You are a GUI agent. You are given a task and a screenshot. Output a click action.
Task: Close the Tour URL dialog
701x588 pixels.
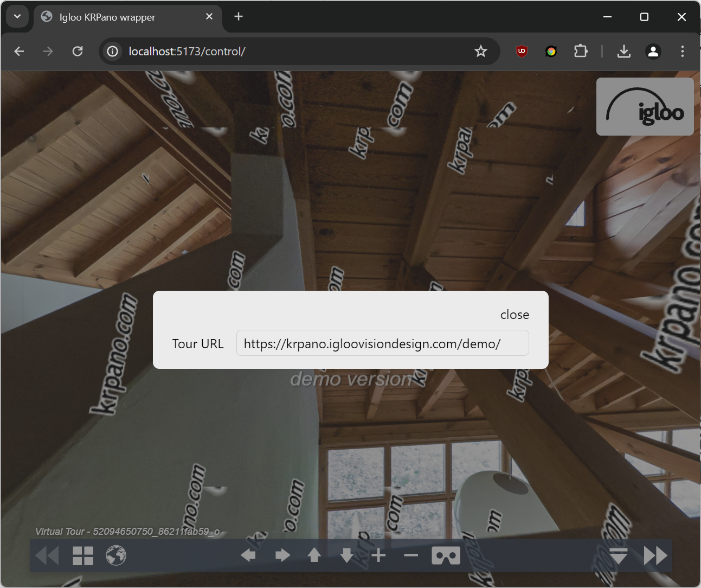coord(515,315)
